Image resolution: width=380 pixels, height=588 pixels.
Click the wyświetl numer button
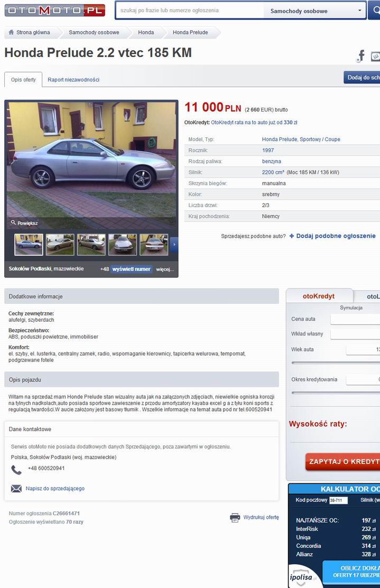[x=131, y=269]
